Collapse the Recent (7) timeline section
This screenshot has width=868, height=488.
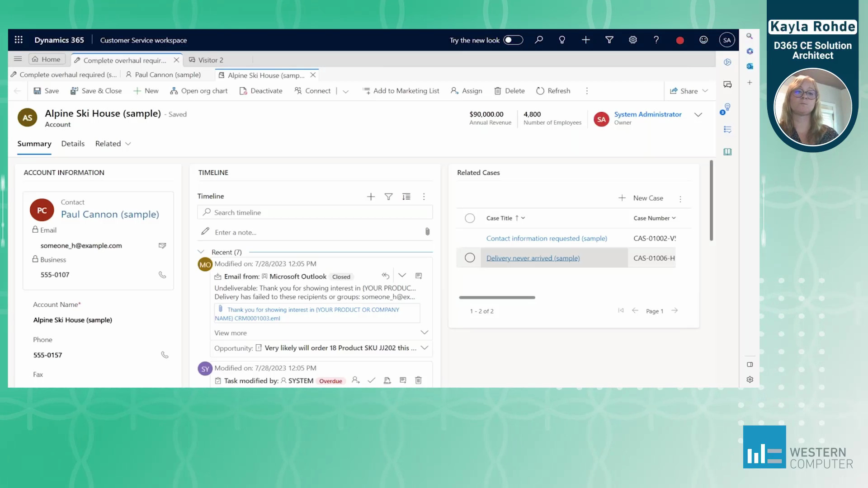(201, 252)
